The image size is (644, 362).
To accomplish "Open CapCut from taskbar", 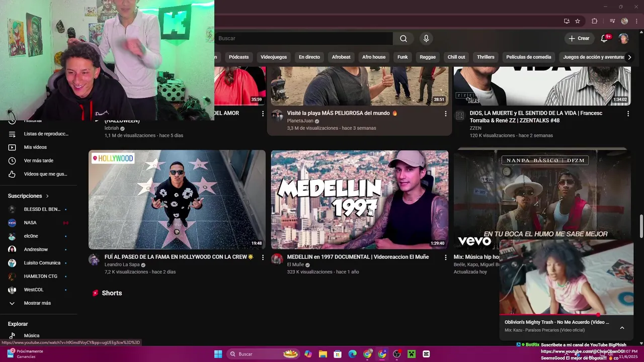I will (x=427, y=354).
